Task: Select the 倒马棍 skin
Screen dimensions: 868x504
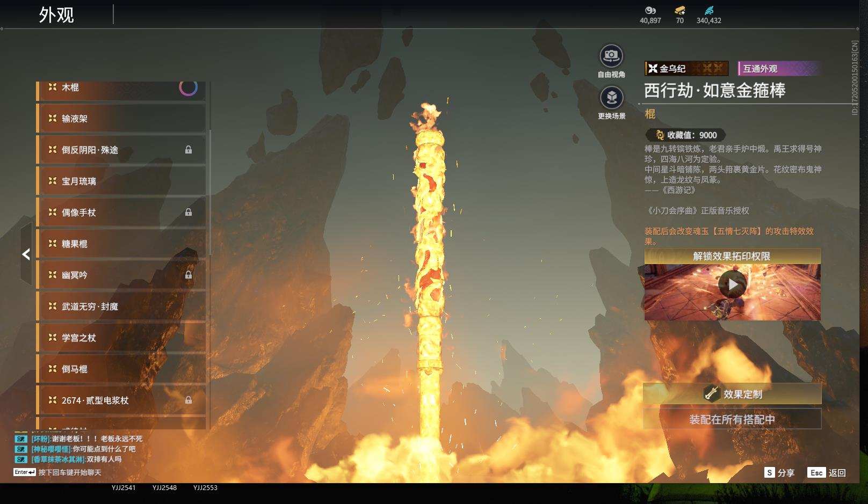Action: tap(121, 369)
